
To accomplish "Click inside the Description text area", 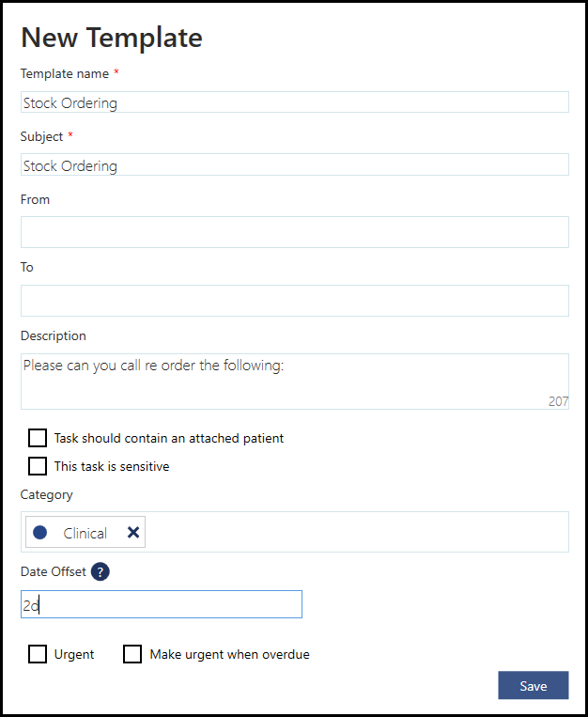I will coord(294,382).
